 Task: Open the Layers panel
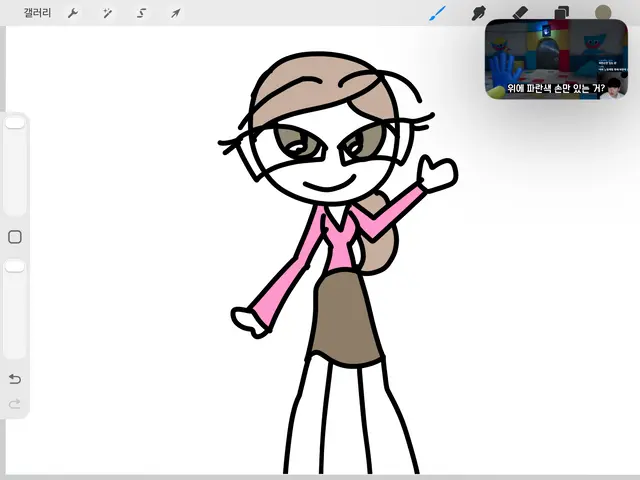click(x=562, y=12)
